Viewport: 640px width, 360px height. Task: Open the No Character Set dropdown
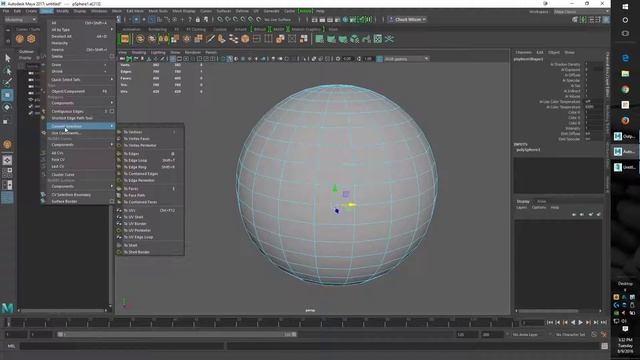(x=569, y=334)
